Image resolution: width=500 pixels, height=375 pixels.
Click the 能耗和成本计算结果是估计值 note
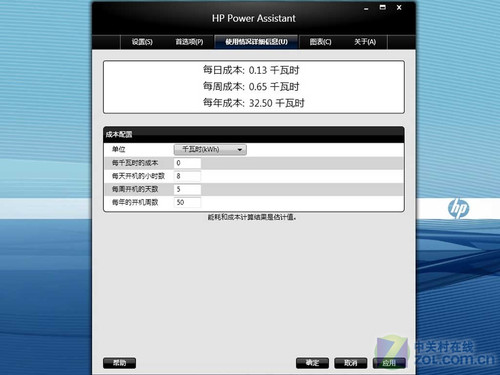(x=252, y=217)
